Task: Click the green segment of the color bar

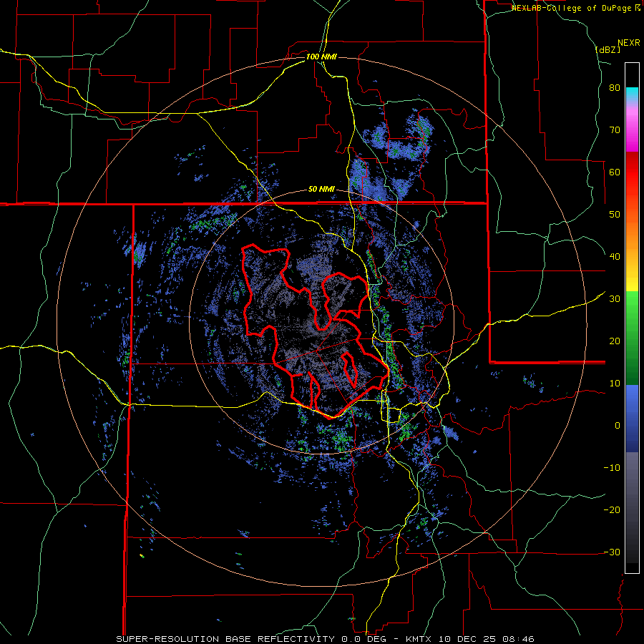Action: tap(632, 338)
